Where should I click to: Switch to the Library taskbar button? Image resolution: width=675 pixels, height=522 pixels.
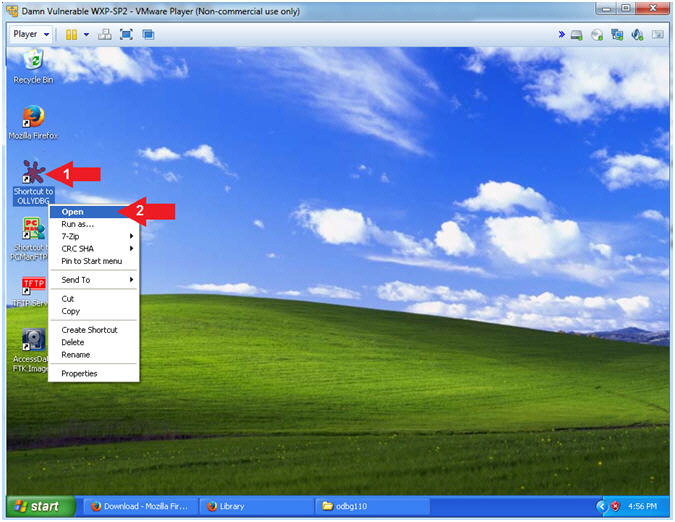tap(256, 507)
